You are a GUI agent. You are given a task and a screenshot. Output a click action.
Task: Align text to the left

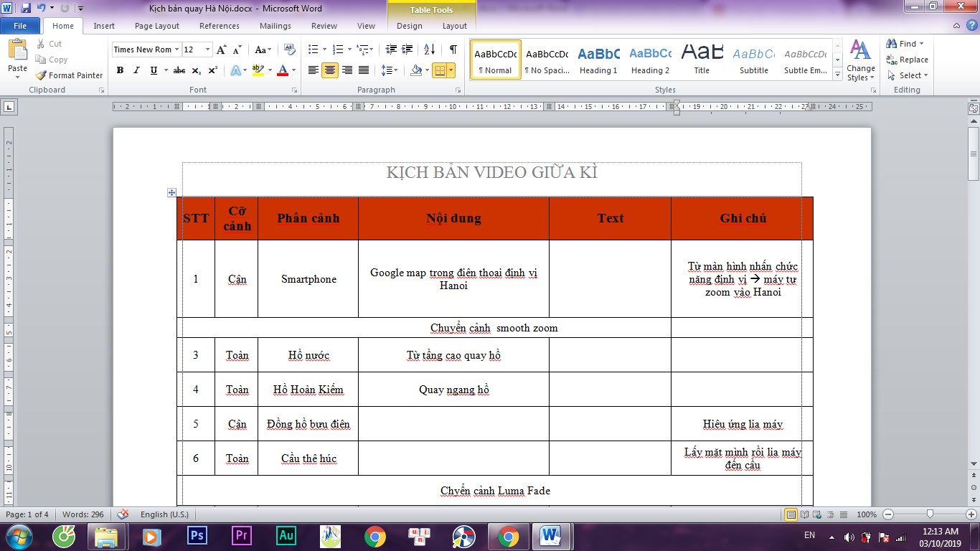point(314,70)
